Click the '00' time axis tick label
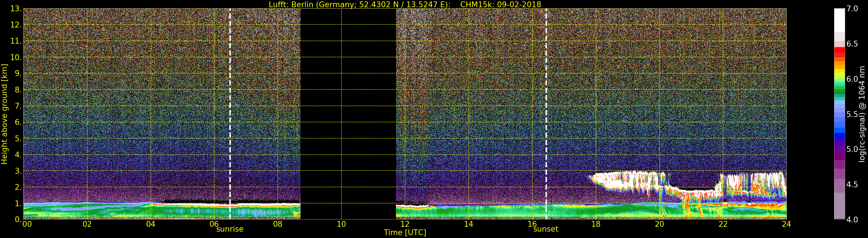The image size is (868, 238). [x=27, y=224]
